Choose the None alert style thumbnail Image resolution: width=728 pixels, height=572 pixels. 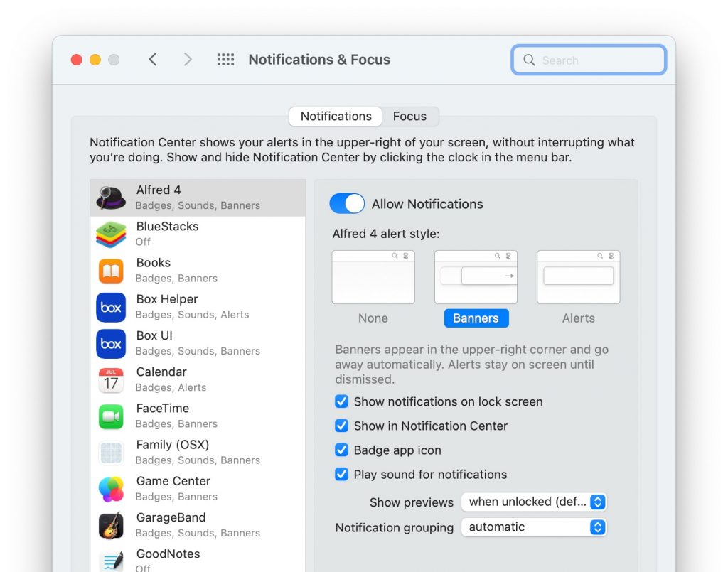point(373,277)
